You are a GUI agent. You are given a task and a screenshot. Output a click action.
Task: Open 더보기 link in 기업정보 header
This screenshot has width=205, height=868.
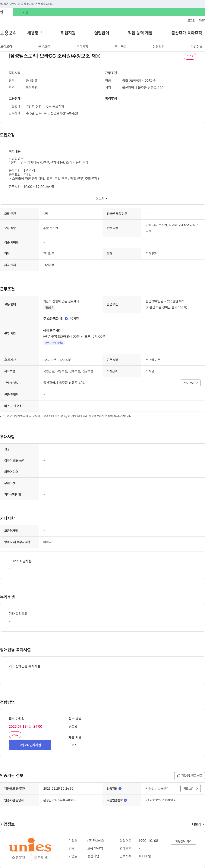coord(198,824)
